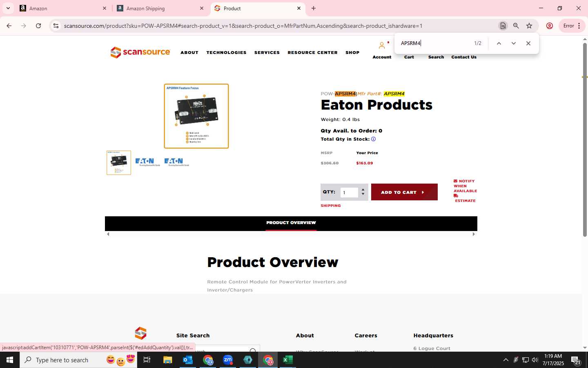The image size is (588, 368).
Task: Open the RESOURCE CENTER menu
Action: (x=312, y=52)
